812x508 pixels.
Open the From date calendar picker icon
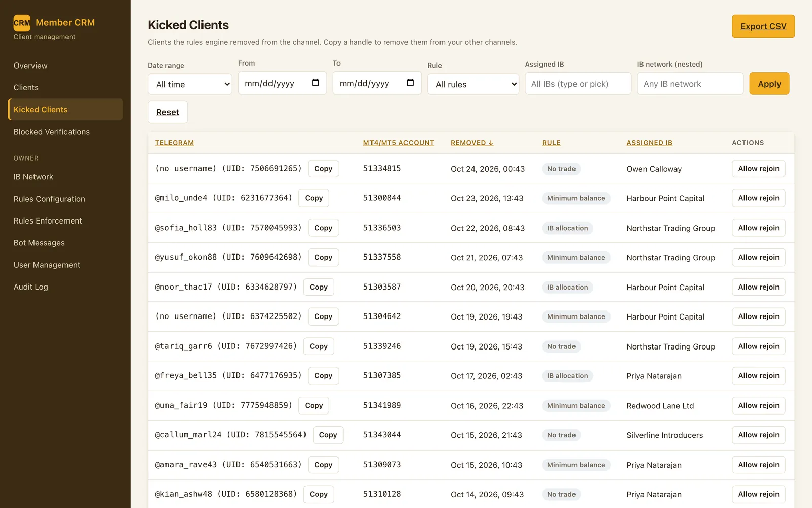click(315, 83)
